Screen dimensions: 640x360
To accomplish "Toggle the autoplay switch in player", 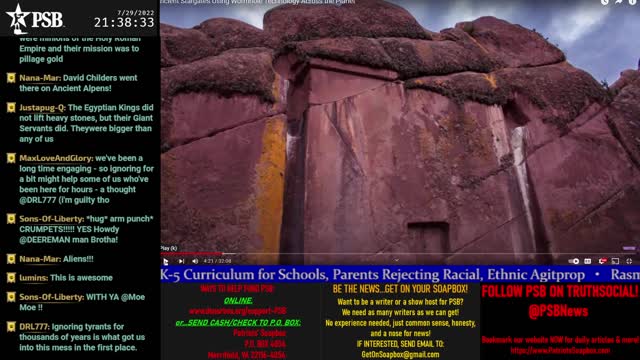I will point(574,261).
